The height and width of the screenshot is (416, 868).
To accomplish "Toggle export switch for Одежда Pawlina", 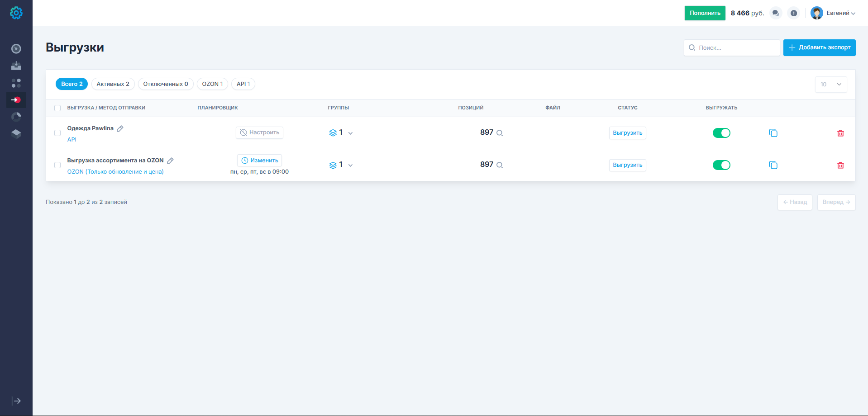I will (x=721, y=133).
